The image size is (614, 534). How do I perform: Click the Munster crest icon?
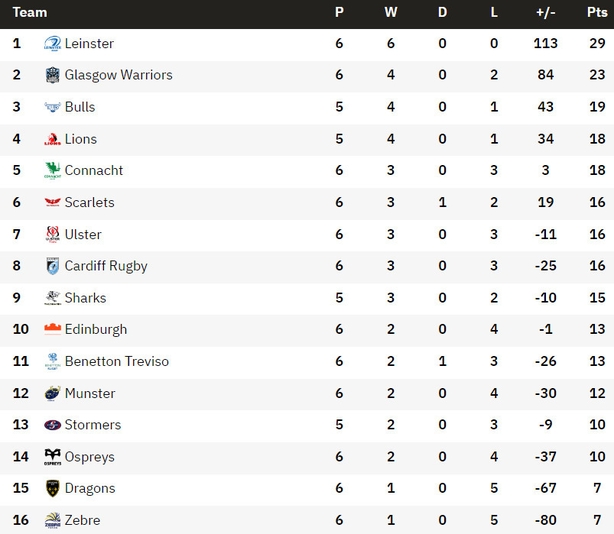click(x=52, y=393)
